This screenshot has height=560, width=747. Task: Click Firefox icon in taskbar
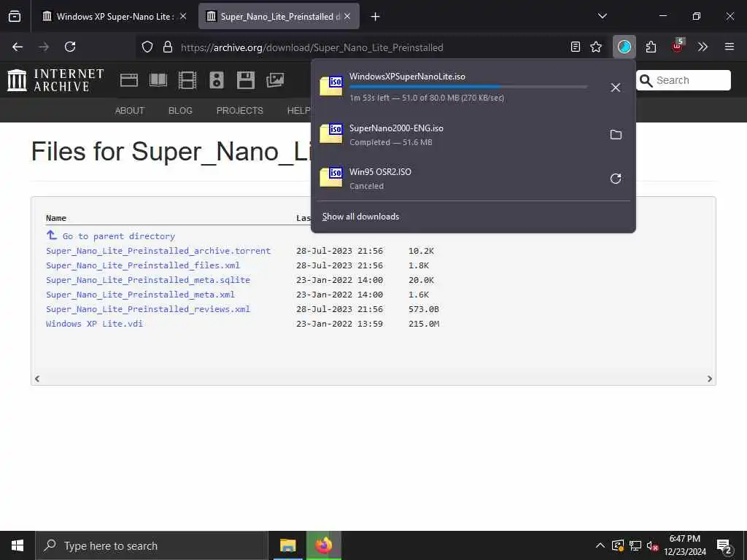click(324, 545)
